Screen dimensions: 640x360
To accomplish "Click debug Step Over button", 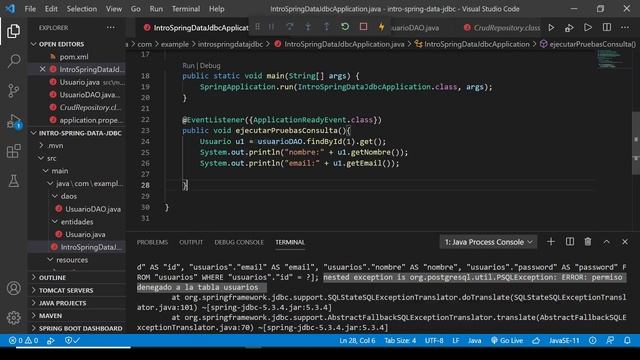I will click(290, 27).
